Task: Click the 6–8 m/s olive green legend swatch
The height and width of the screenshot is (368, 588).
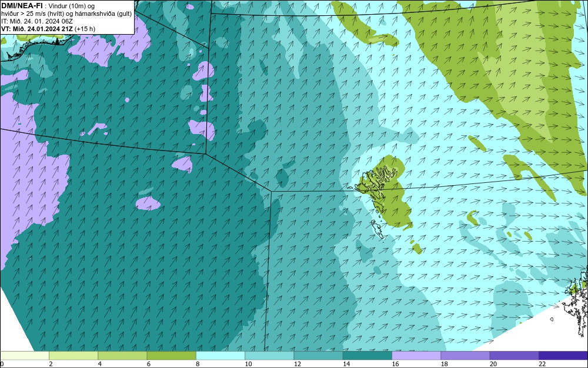Action: pyautogui.click(x=171, y=356)
